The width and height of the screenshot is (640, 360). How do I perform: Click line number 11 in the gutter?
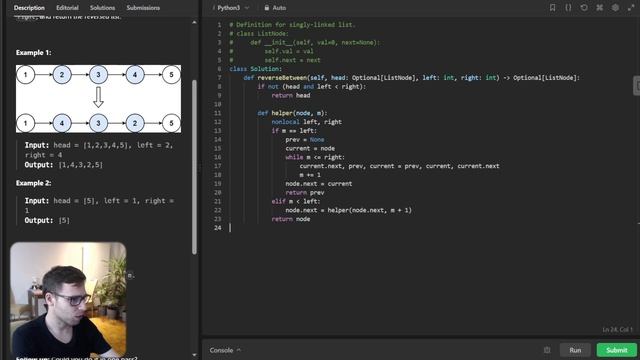(x=218, y=113)
